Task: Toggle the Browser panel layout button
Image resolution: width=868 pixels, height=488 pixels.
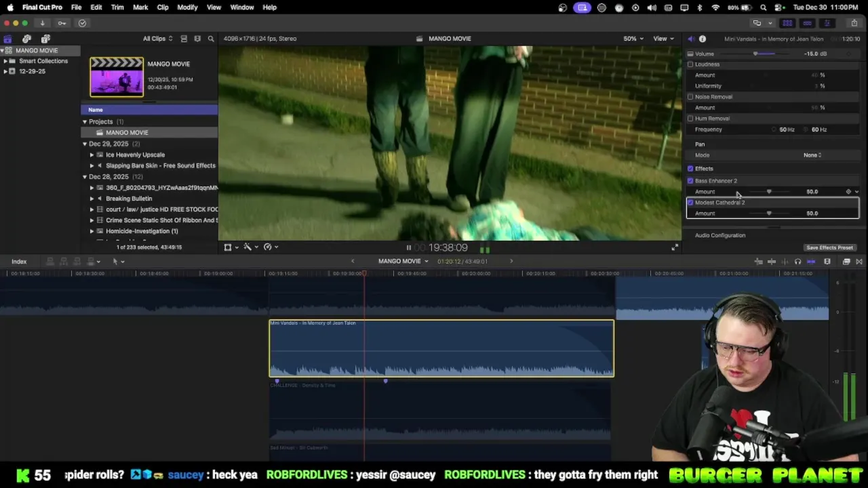Action: coord(787,23)
